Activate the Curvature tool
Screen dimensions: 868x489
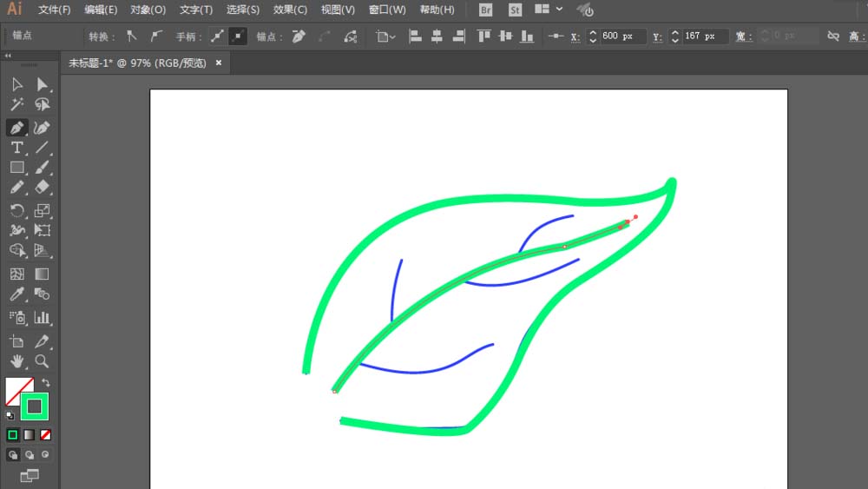pos(42,128)
